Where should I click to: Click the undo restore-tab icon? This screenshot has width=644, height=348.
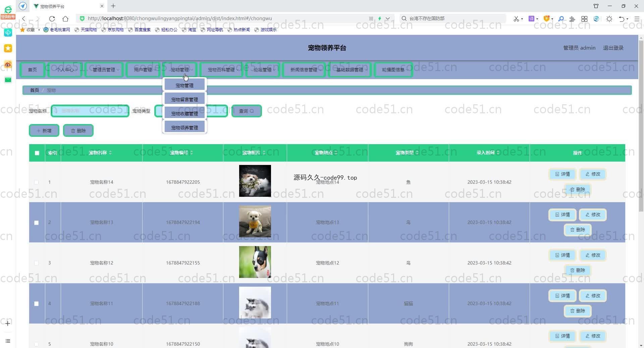pos(622,19)
